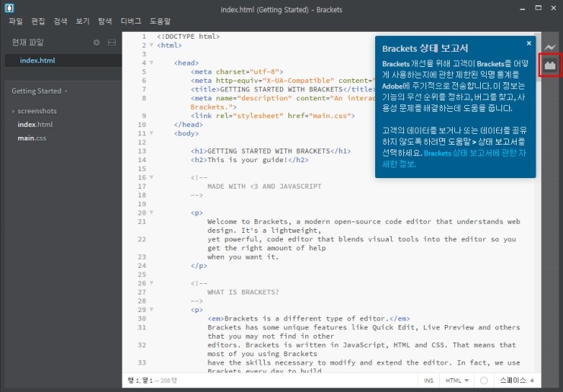Screen dimensions: 563x392
Task: Open the 디버그 menu
Action: coord(131,21)
